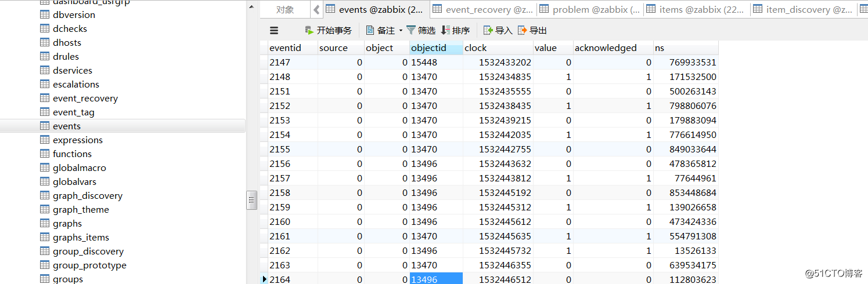This screenshot has height=284, width=868.
Task: Click the table icon beside graph_theme
Action: (45, 209)
